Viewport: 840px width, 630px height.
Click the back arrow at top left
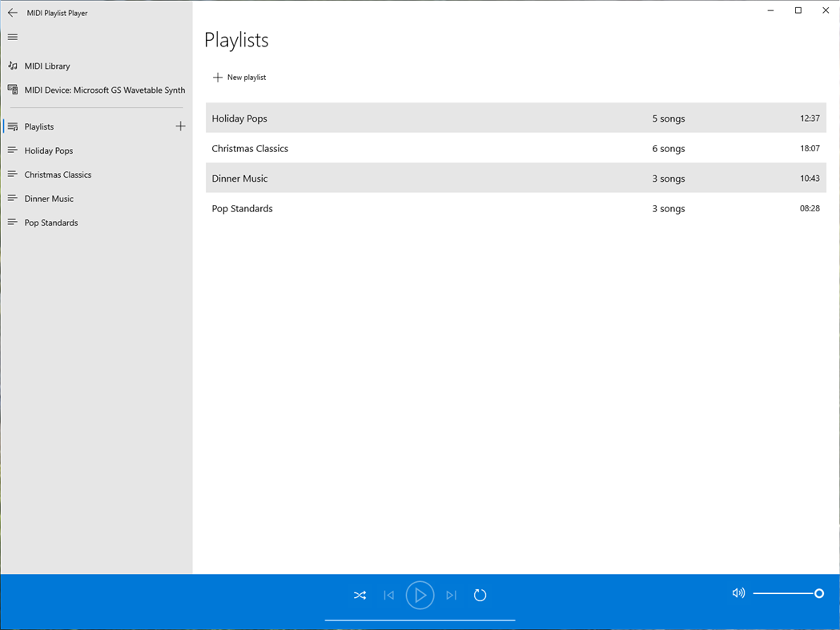12,12
